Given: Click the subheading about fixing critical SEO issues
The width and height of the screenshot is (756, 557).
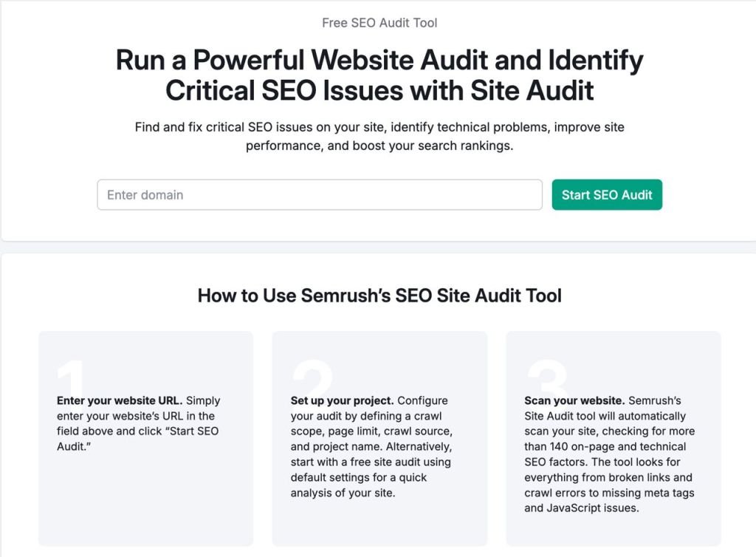Looking at the screenshot, I should coord(378,136).
